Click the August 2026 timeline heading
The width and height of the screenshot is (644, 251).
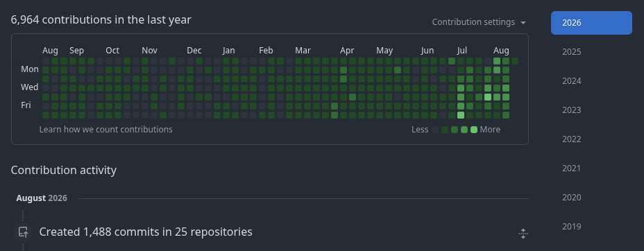coord(42,198)
